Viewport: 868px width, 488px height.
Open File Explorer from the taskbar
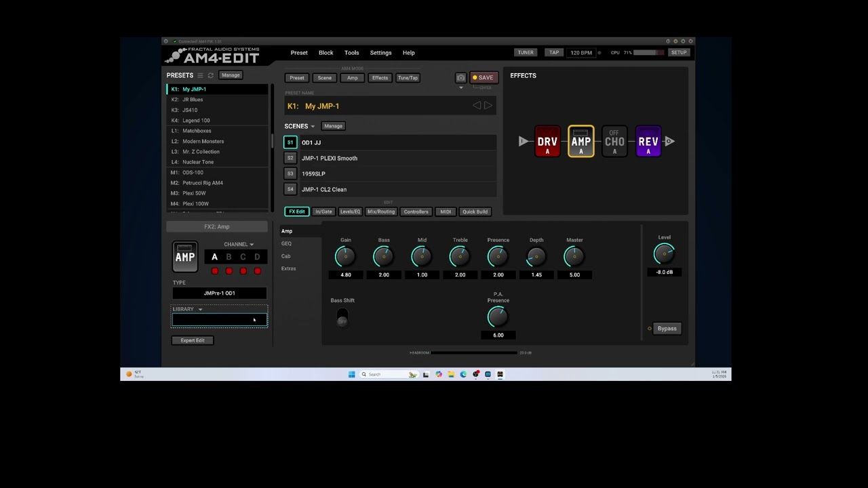point(451,374)
